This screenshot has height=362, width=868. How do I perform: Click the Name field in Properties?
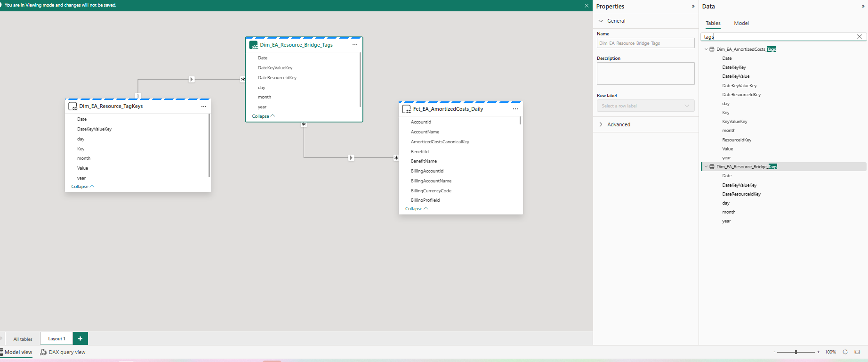[645, 43]
